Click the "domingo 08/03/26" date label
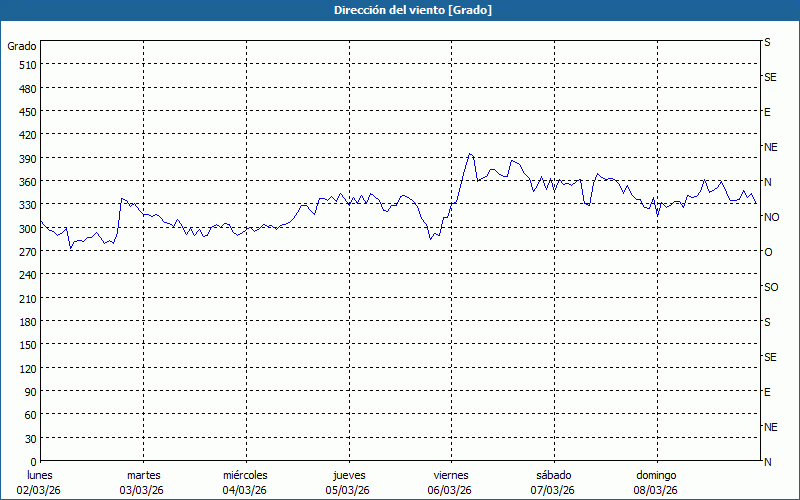The width and height of the screenshot is (800, 500). point(656,482)
